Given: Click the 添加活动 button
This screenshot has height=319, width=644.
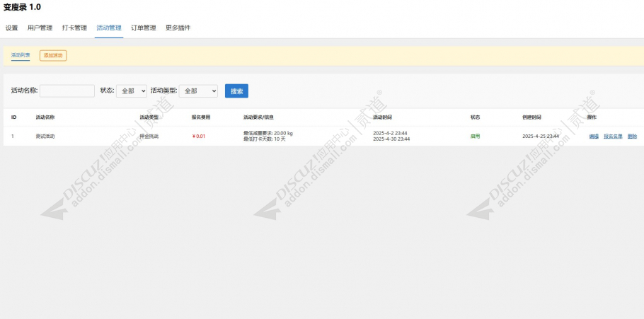Looking at the screenshot, I should click(53, 55).
